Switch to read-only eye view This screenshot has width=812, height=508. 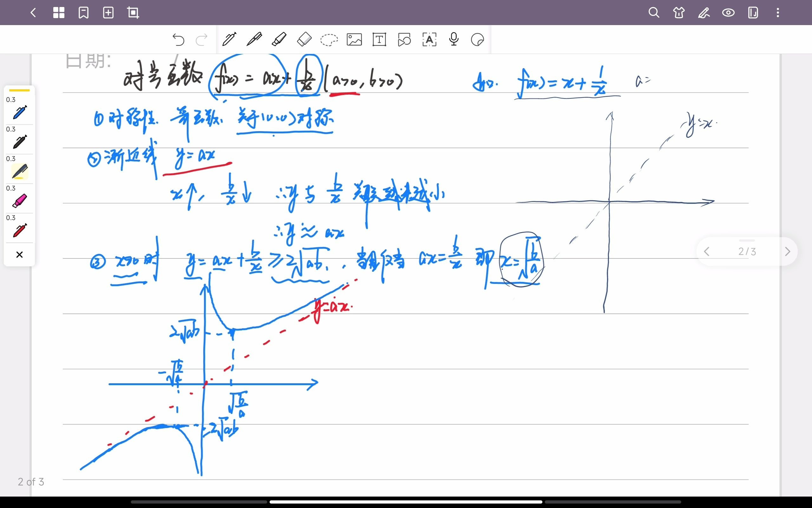coord(729,13)
